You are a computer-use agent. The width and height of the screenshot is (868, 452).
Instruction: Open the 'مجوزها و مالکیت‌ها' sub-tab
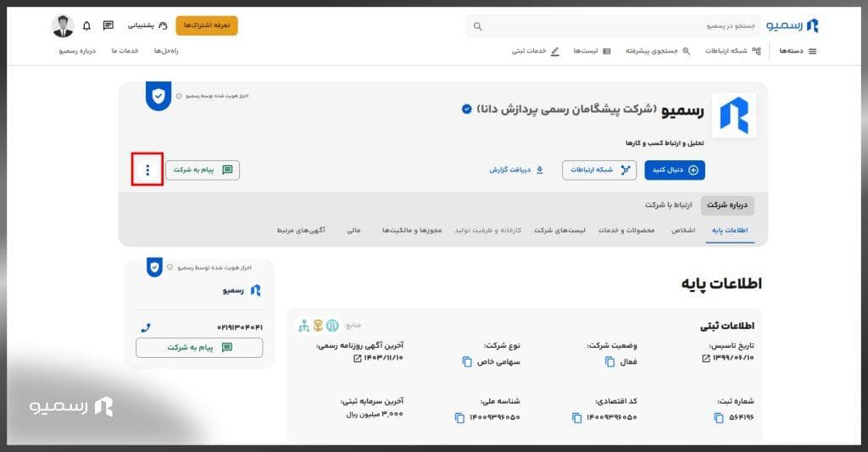click(412, 231)
